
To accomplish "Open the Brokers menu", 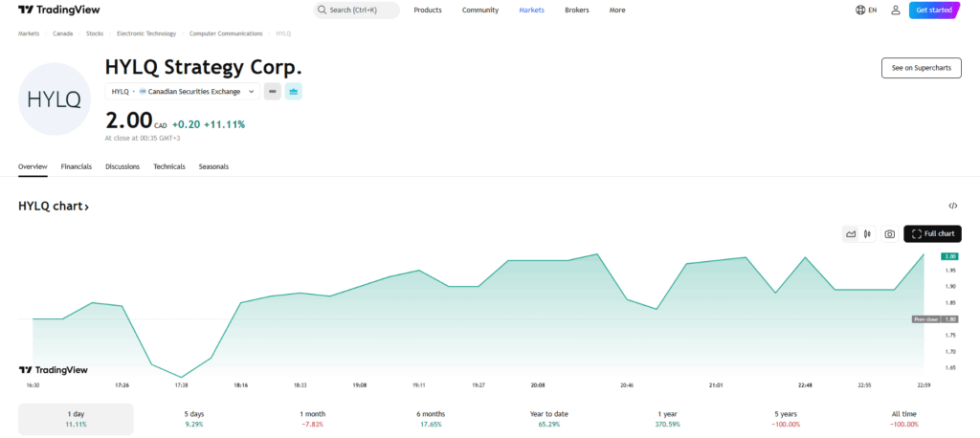I will coord(576,10).
